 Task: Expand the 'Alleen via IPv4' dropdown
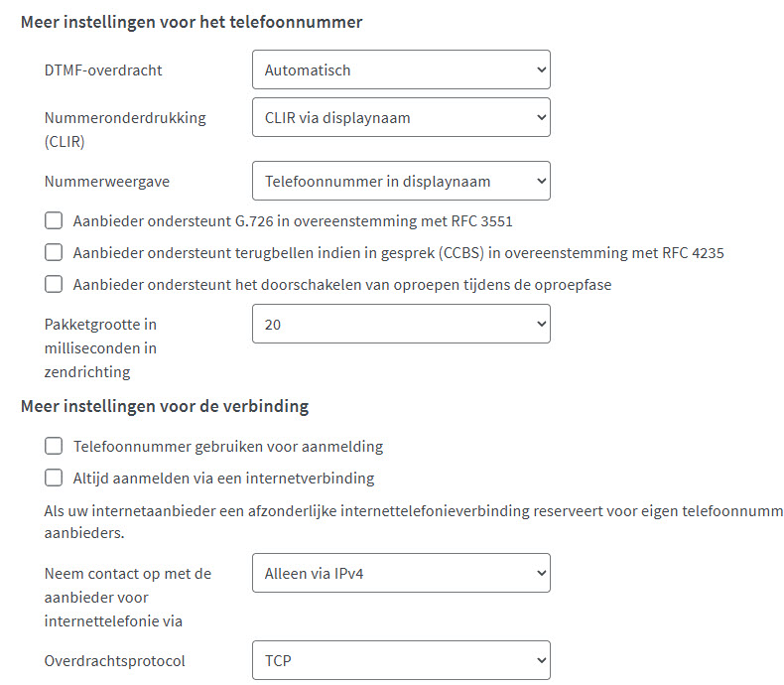click(401, 573)
